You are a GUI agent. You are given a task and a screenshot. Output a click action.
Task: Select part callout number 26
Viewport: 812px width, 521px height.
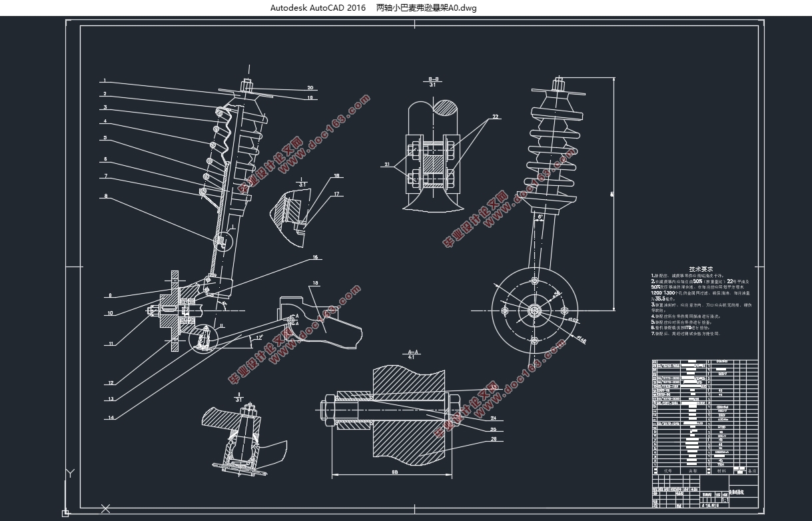pyautogui.click(x=494, y=438)
